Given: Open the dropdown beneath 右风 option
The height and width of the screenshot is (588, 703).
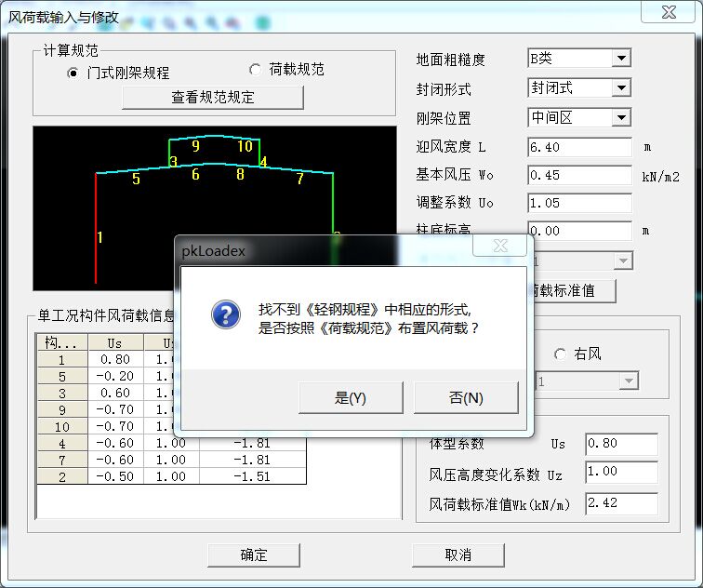Looking at the screenshot, I should click(x=629, y=381).
